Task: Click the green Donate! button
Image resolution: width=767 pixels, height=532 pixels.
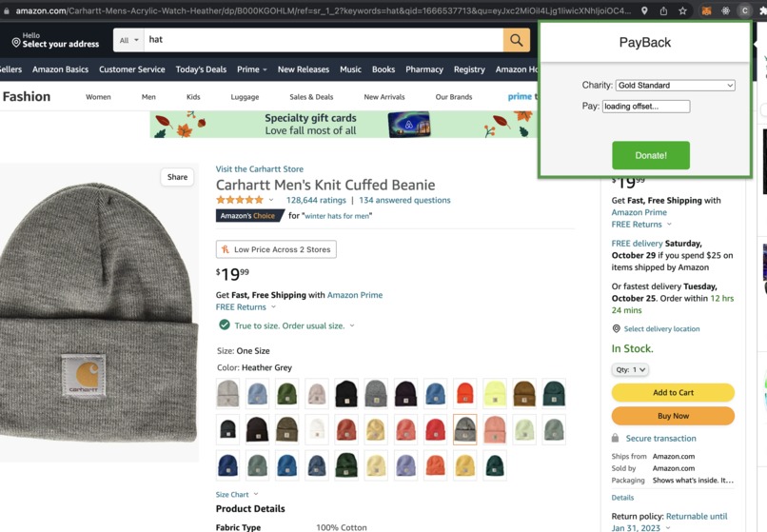Action: 651,155
